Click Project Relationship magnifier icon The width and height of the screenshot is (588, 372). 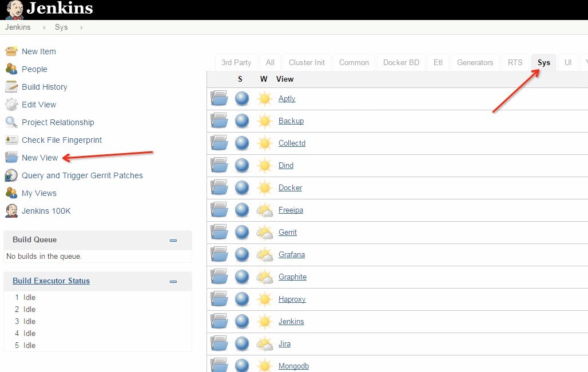pyautogui.click(x=11, y=122)
